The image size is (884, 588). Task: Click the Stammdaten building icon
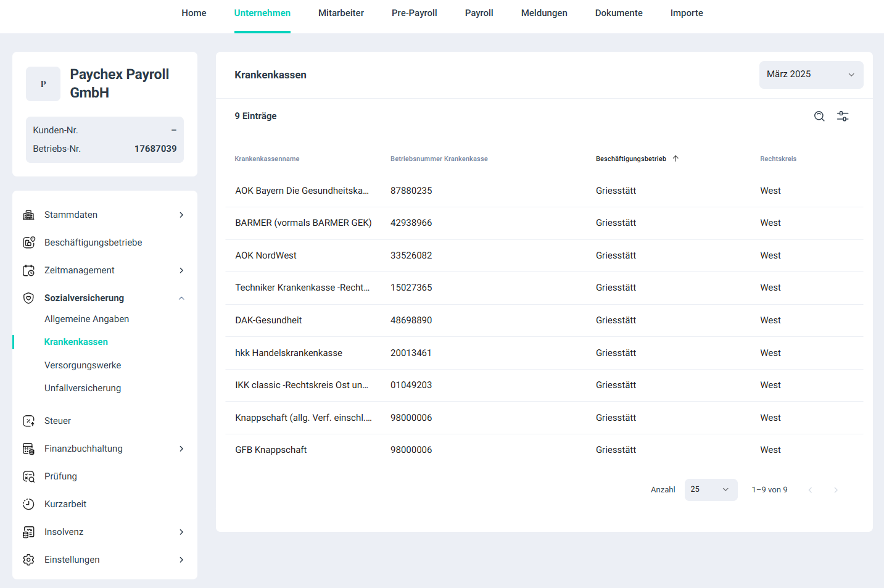click(28, 215)
